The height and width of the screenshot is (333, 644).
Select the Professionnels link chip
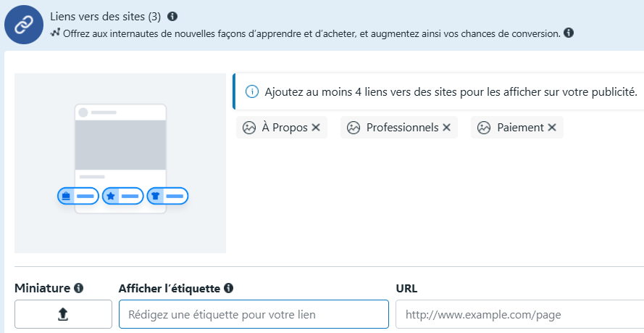(399, 128)
